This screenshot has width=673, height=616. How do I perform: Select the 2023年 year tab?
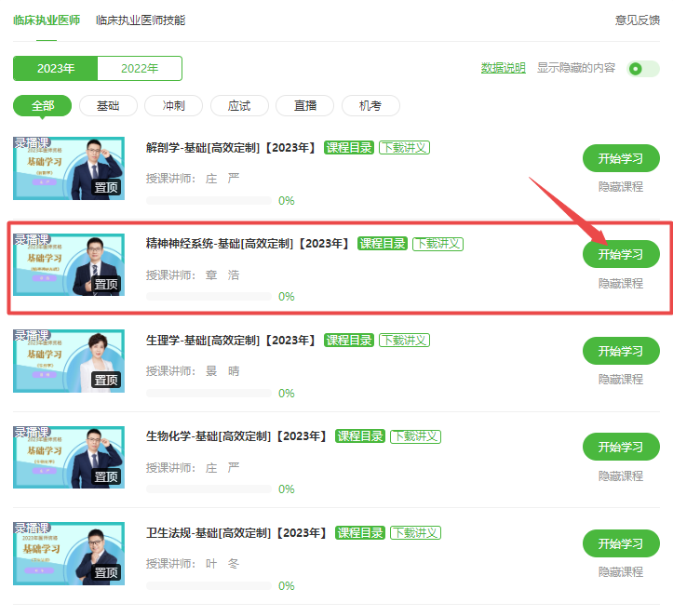[55, 68]
